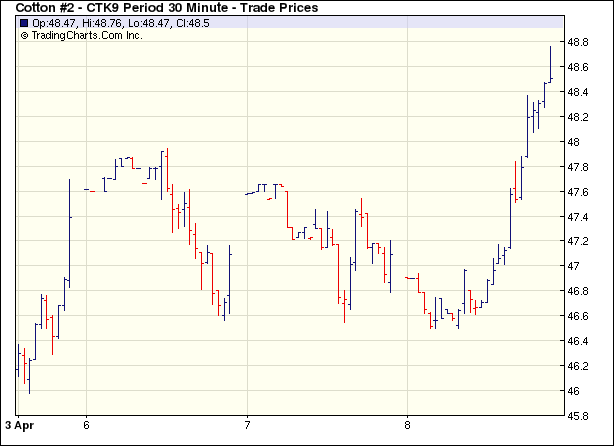The height and width of the screenshot is (446, 614).
Task: Click the day 7 label on time axis
Action: click(x=246, y=423)
